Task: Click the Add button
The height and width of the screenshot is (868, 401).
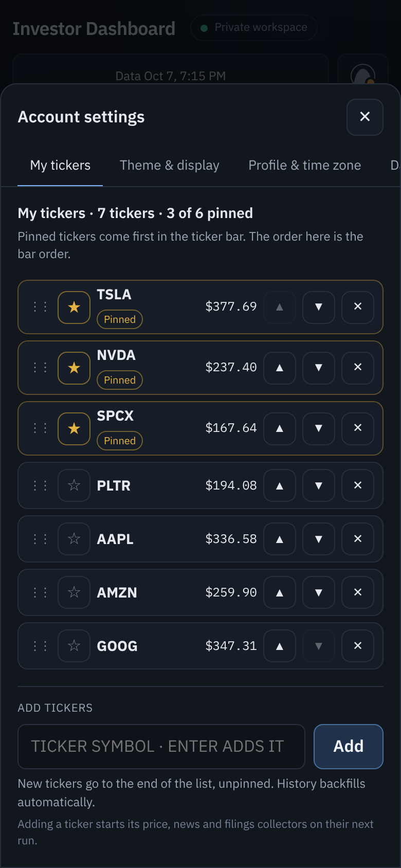Action: pyautogui.click(x=349, y=747)
